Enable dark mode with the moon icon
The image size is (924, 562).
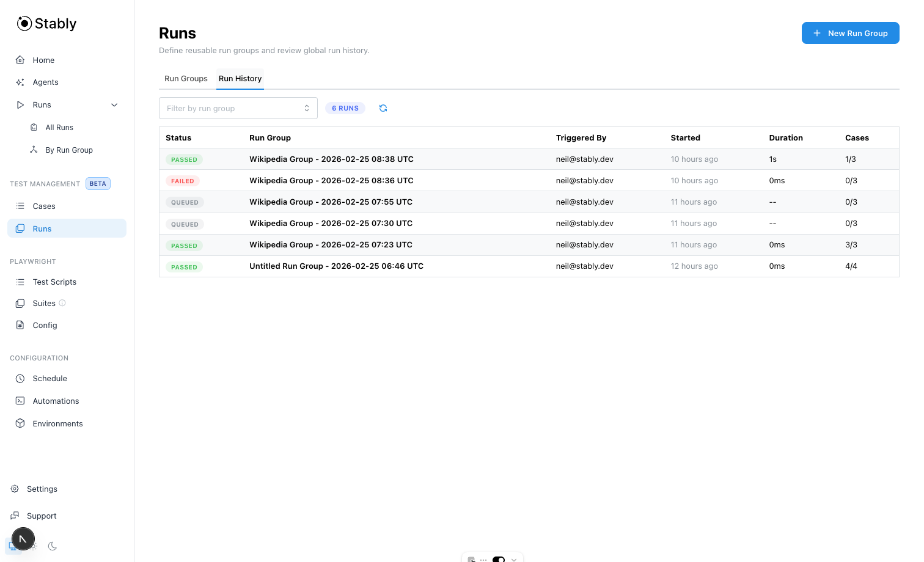coord(53,547)
